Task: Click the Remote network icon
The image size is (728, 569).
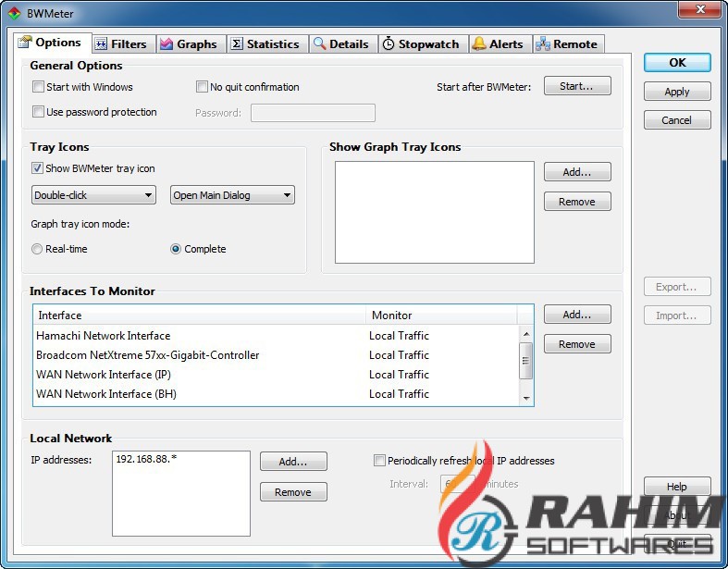Action: pyautogui.click(x=542, y=44)
